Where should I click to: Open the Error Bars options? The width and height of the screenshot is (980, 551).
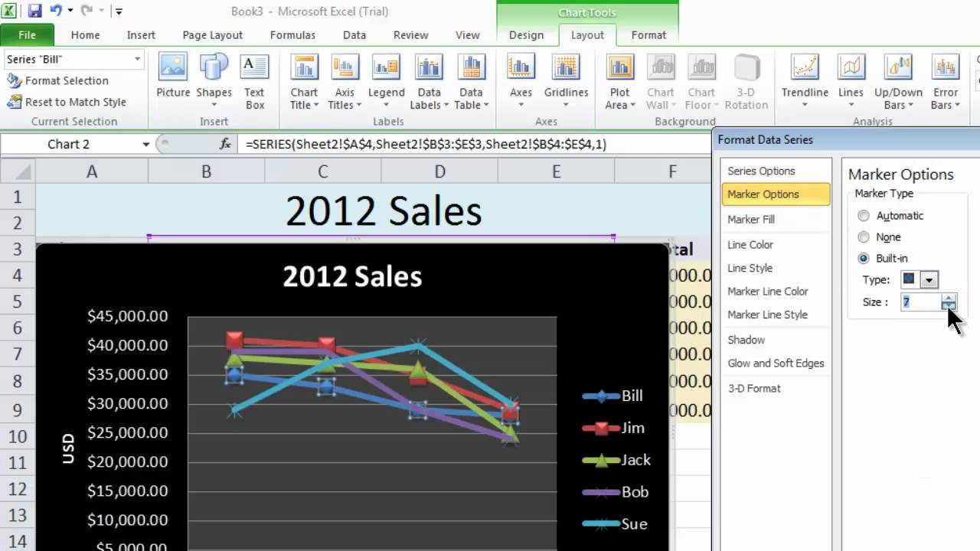coord(946,82)
